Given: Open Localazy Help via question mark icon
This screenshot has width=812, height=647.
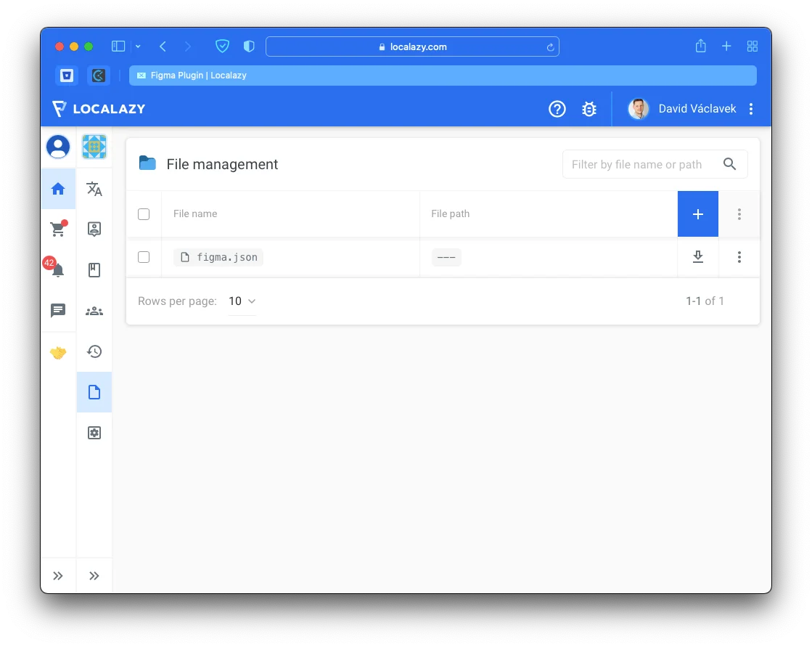Looking at the screenshot, I should pyautogui.click(x=557, y=108).
